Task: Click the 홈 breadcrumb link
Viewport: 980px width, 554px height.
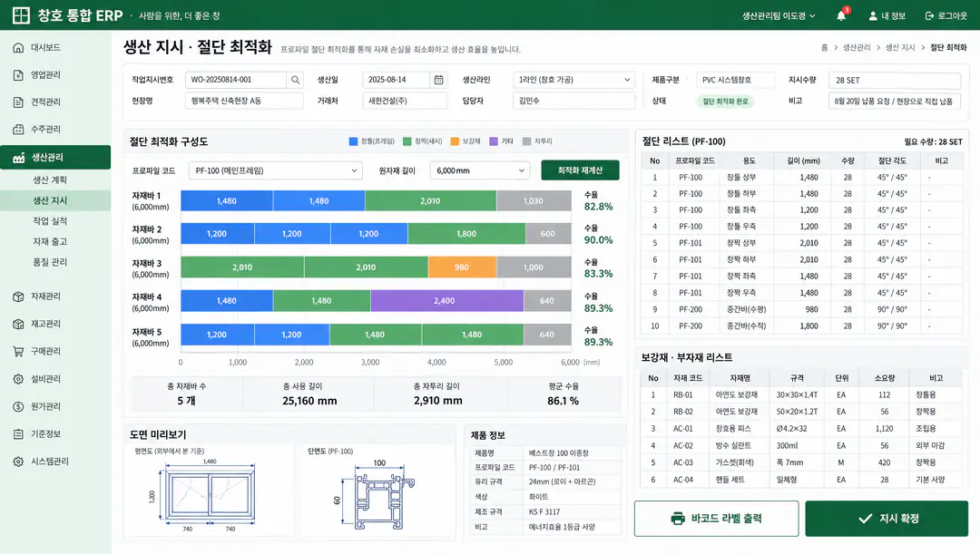Action: click(x=824, y=47)
